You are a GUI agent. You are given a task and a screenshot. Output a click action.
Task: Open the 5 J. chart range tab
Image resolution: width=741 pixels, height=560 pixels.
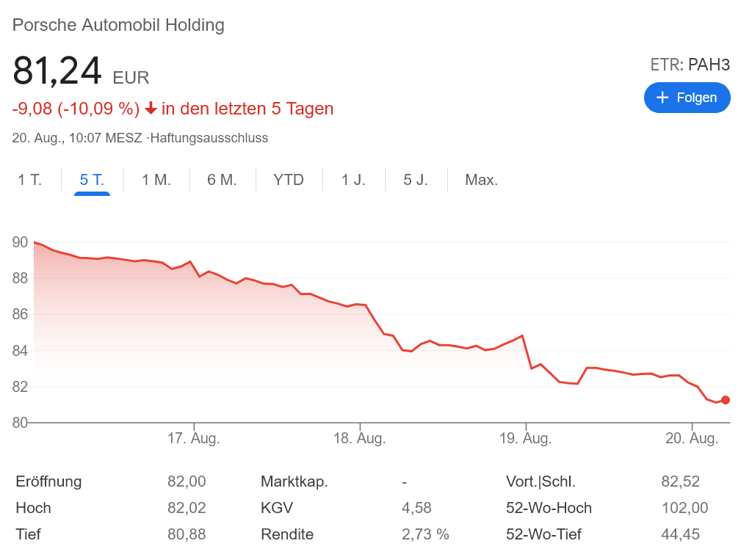[416, 180]
